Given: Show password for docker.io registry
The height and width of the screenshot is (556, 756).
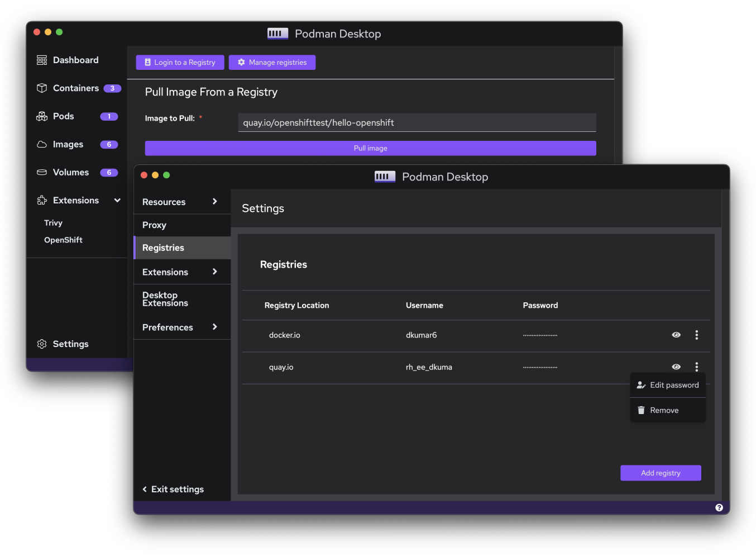Looking at the screenshot, I should (676, 335).
